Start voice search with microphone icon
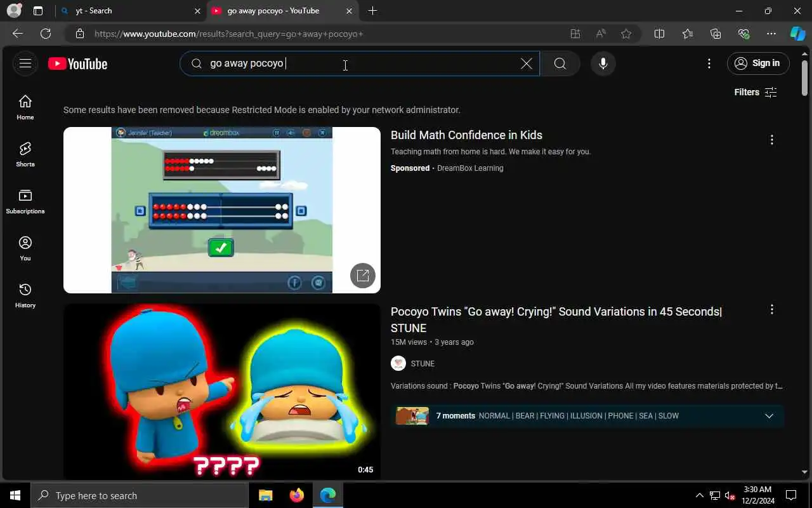 (x=603, y=63)
